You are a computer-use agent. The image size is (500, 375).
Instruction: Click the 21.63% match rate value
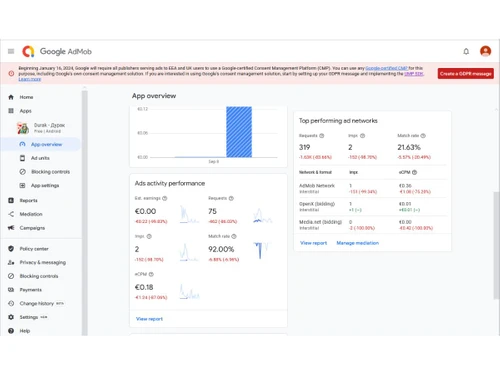(409, 147)
